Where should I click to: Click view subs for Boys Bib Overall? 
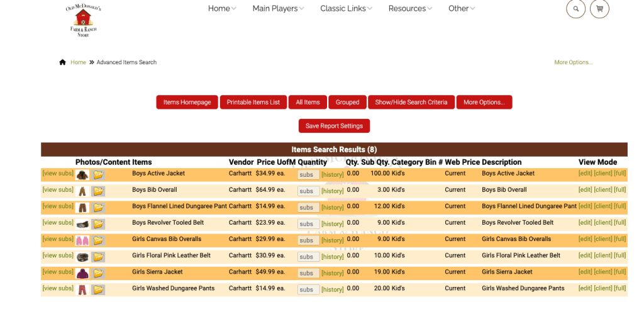tap(58, 190)
